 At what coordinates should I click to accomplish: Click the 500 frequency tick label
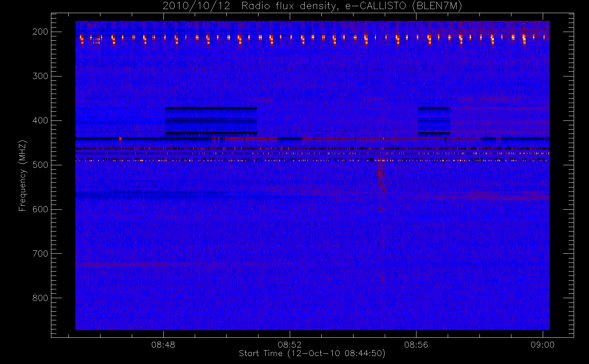40,165
